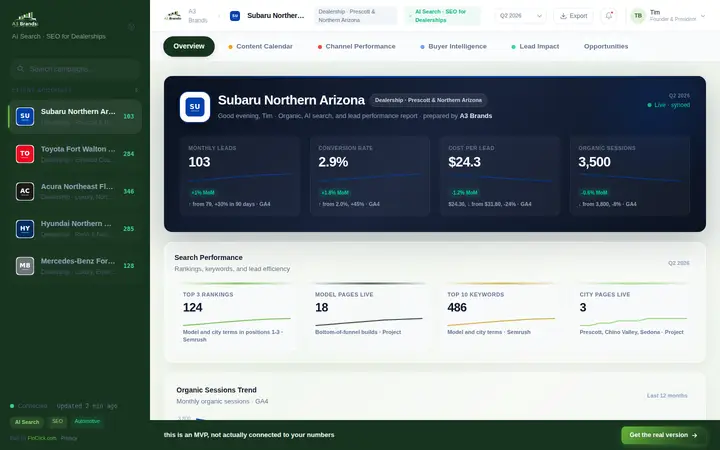Click the 284 lead count on the Toyota row

coord(129,154)
